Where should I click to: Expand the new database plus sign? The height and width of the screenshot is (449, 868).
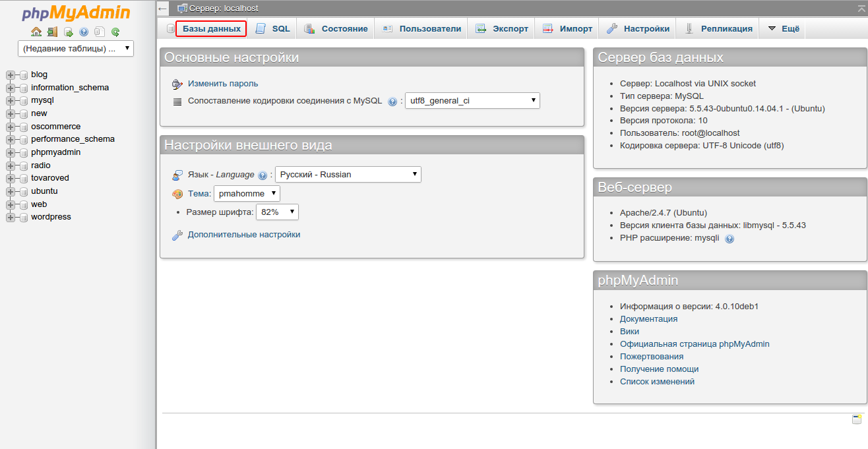[x=11, y=113]
